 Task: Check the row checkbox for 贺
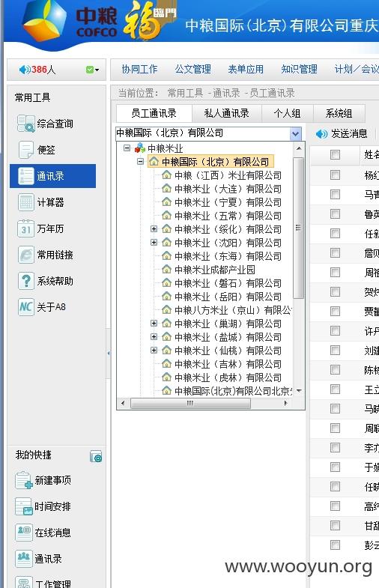(335, 291)
